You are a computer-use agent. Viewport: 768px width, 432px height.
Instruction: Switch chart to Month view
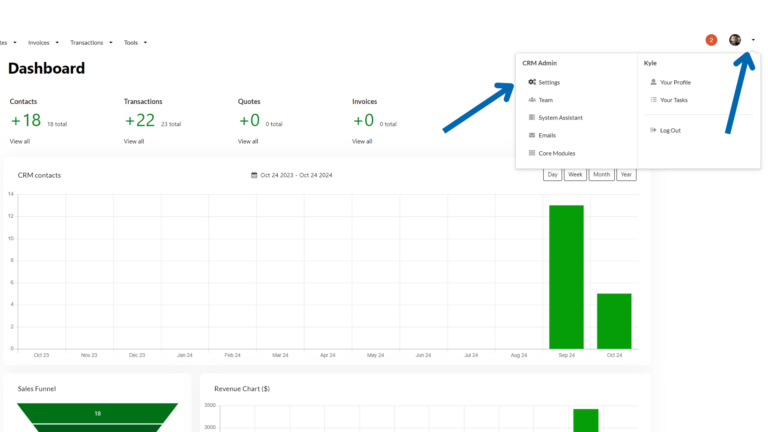(601, 175)
